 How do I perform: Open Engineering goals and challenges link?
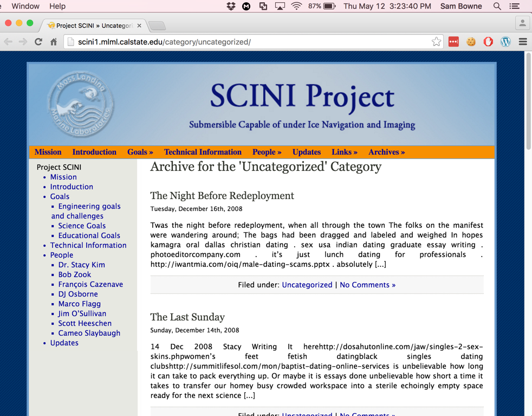click(x=86, y=211)
